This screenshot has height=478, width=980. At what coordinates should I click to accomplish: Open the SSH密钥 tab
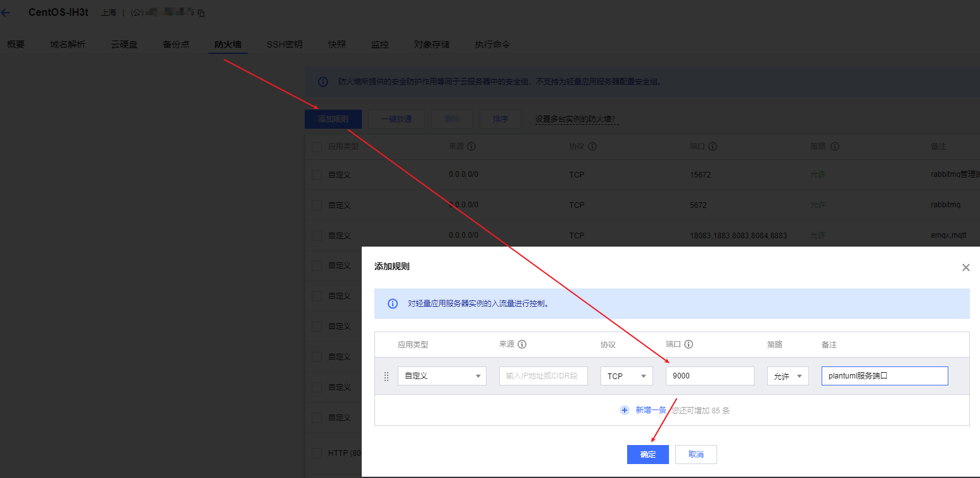click(x=284, y=44)
